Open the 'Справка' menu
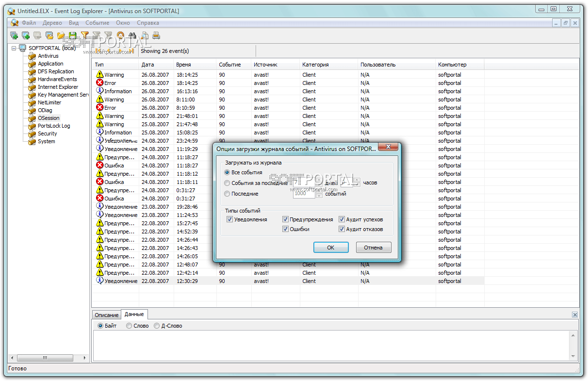This screenshot has width=588, height=382. (148, 23)
